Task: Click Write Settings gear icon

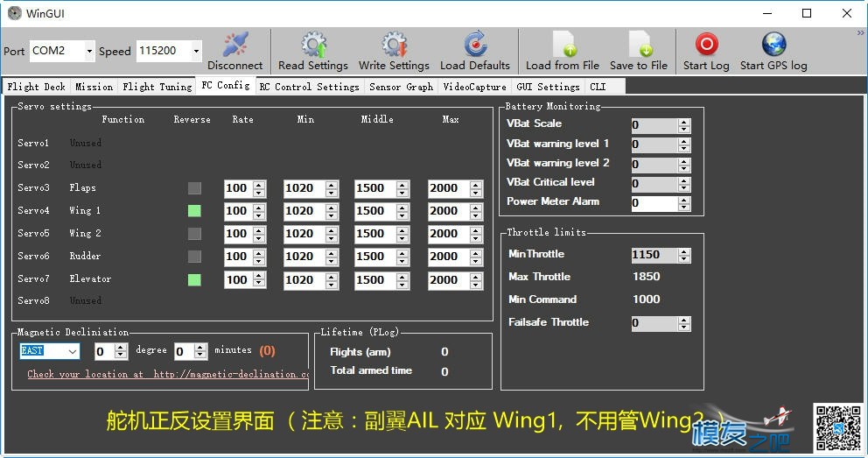Action: pos(394,45)
